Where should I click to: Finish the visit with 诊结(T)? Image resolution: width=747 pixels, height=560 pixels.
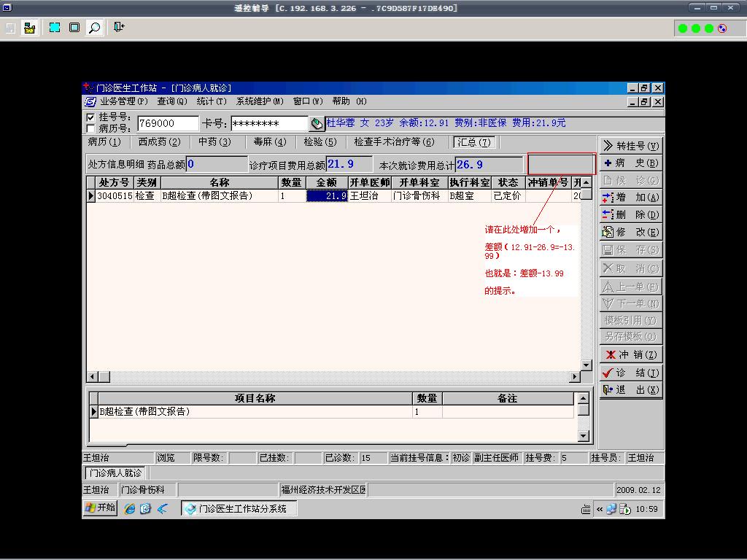pos(631,373)
